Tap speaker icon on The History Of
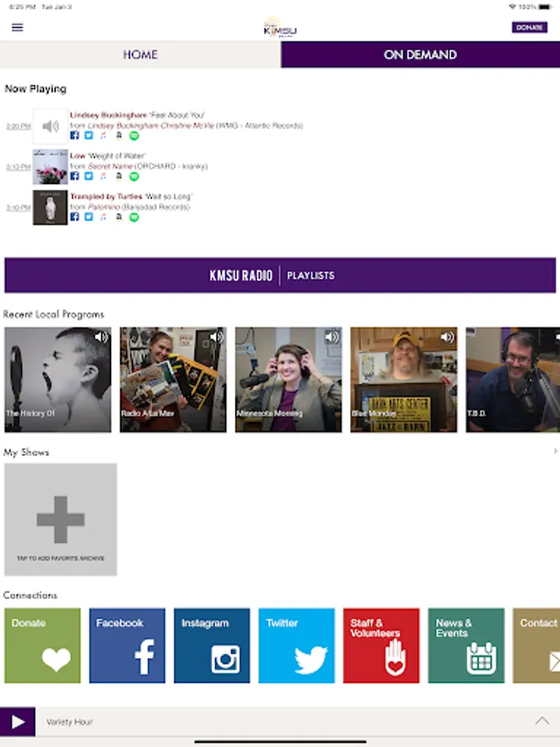Viewport: 560px width, 747px height. pyautogui.click(x=101, y=337)
